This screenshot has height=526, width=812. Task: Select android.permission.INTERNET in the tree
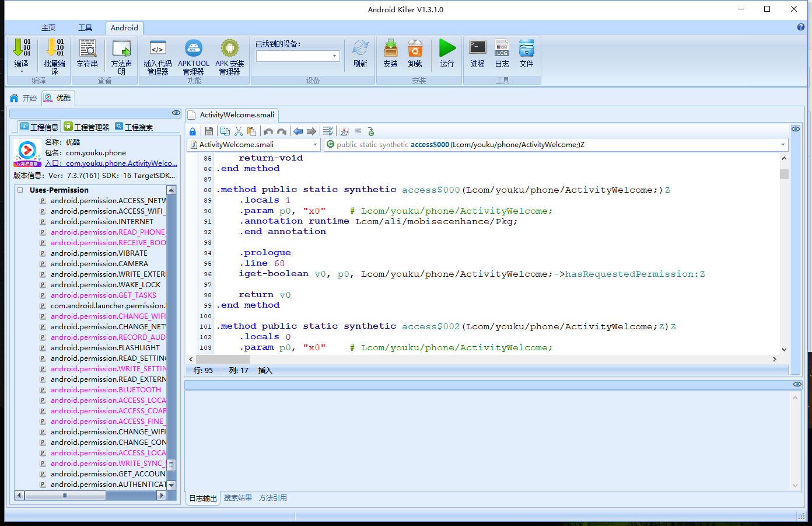(102, 222)
